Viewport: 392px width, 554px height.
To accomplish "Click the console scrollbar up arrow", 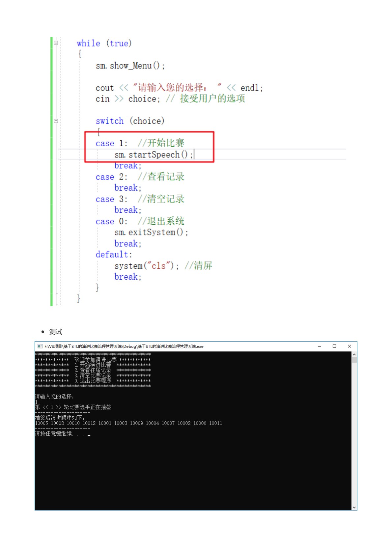I will pyautogui.click(x=354, y=354).
